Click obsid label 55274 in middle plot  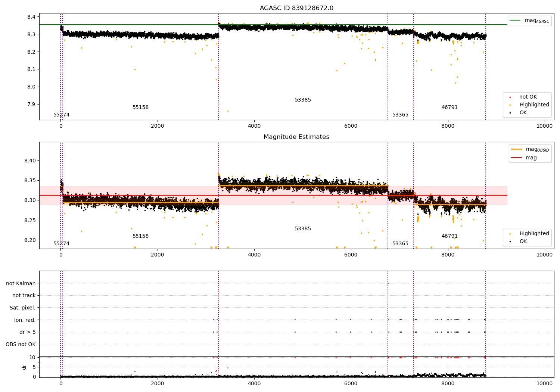coord(61,244)
